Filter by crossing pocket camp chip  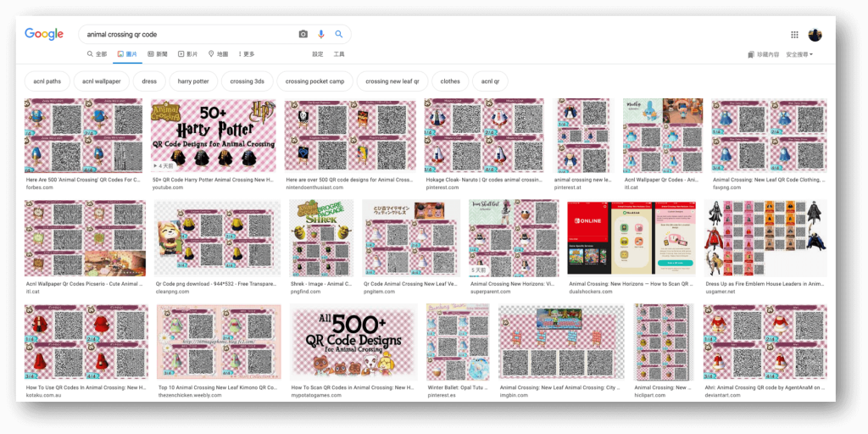point(314,81)
